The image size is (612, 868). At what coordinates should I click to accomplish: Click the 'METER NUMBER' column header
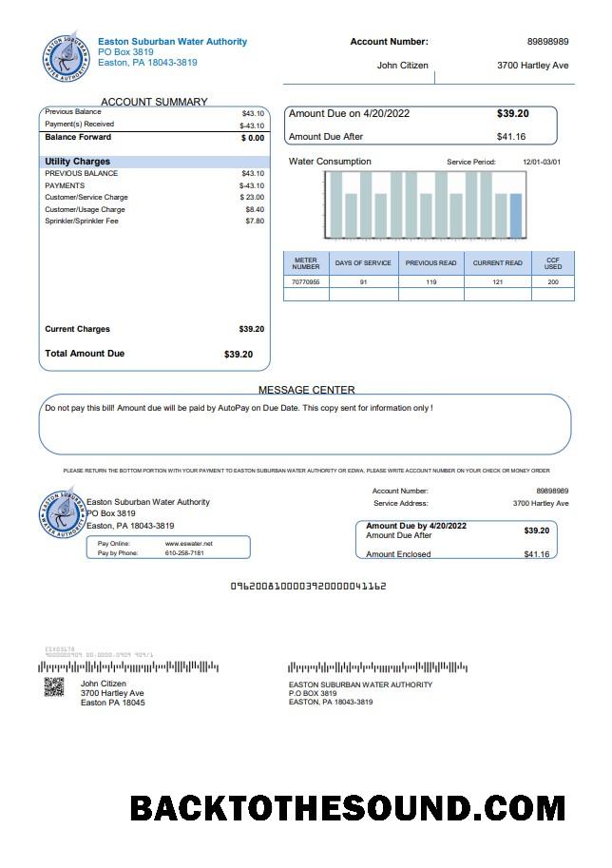point(306,263)
